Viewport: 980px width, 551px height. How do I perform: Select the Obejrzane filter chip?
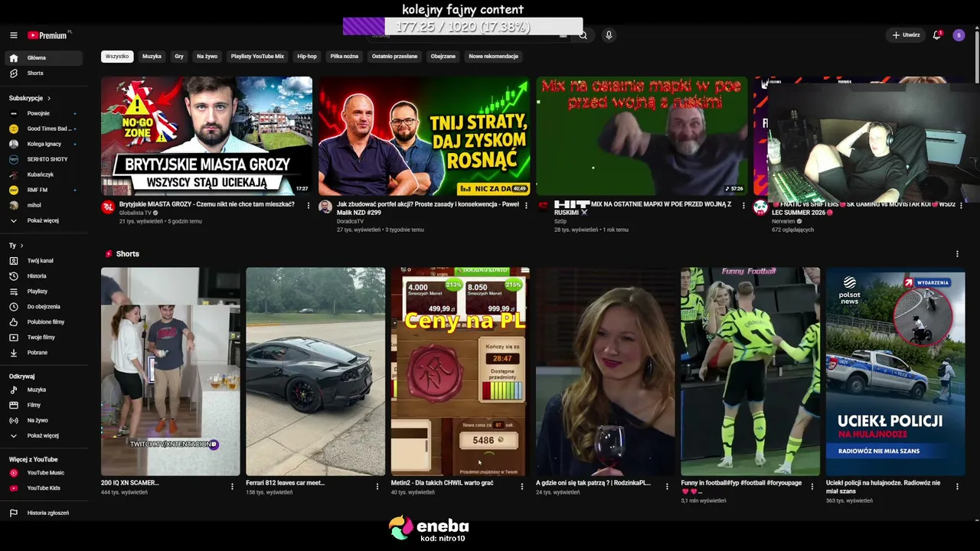[443, 57]
